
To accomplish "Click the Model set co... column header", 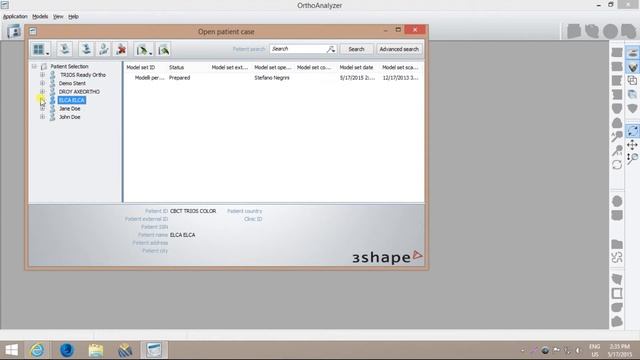I will pyautogui.click(x=315, y=67).
